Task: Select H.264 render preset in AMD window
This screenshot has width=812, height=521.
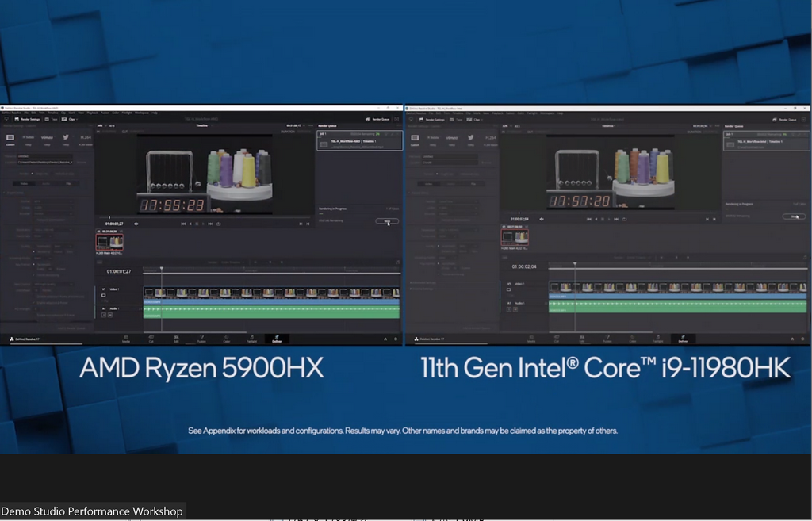Action: [x=86, y=140]
